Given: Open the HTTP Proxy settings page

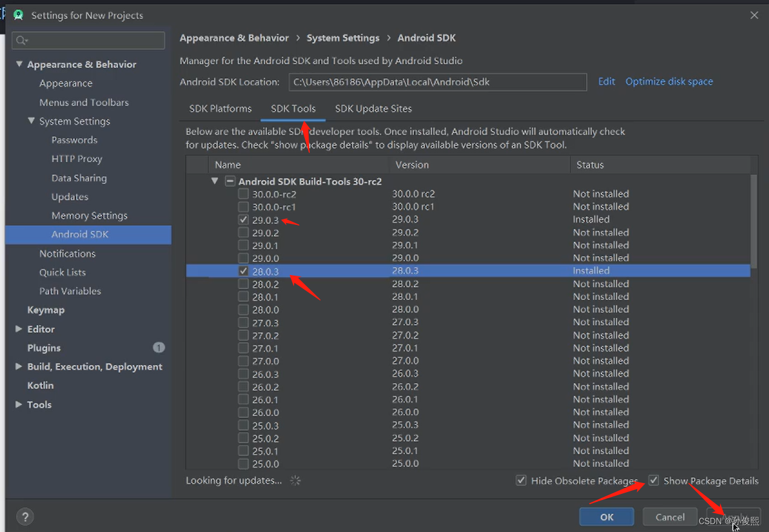Looking at the screenshot, I should click(77, 159).
